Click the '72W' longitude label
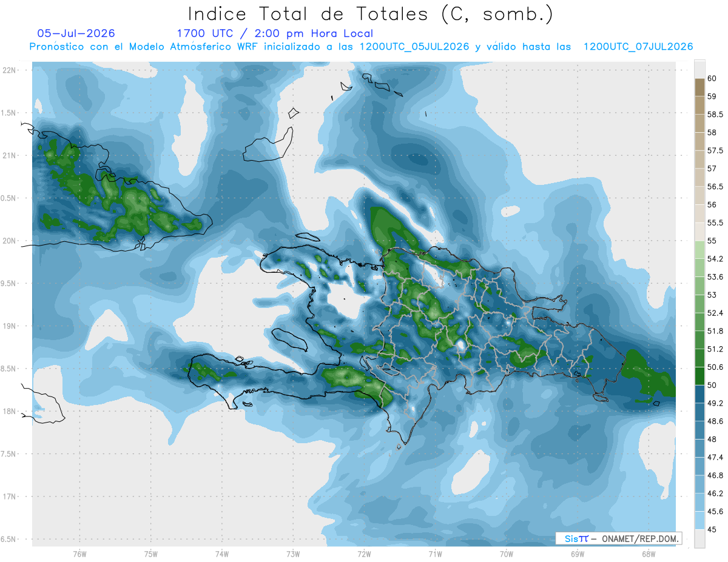 364,554
